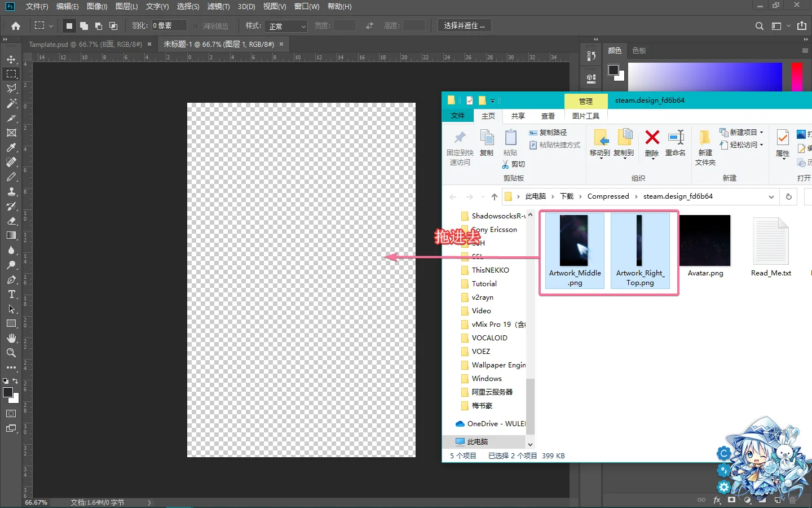Open the 滤镜(T) menu
Screen dimensions: 812x508
click(218, 6)
